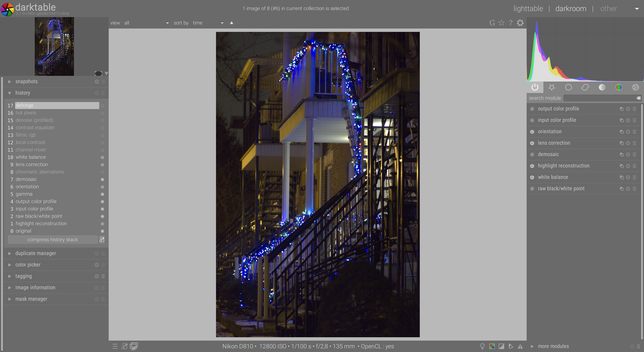The height and width of the screenshot is (352, 644).
Task: Select history item 17 defringe
Action: coord(57,106)
